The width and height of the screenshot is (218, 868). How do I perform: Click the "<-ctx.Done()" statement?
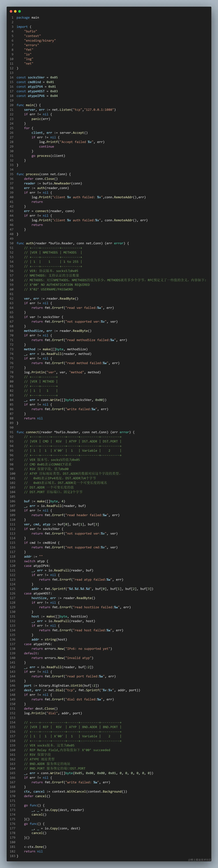[35, 847]
